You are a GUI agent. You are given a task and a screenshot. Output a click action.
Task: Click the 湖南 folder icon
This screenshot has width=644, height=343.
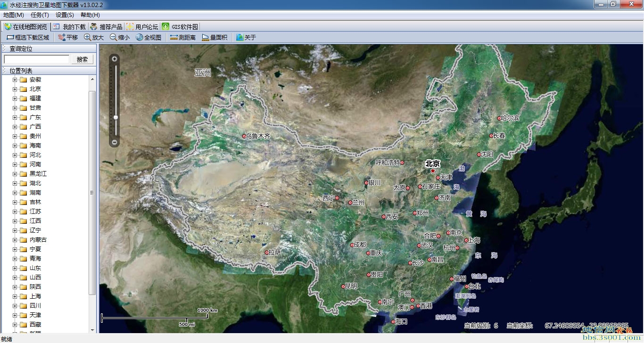[x=23, y=193]
